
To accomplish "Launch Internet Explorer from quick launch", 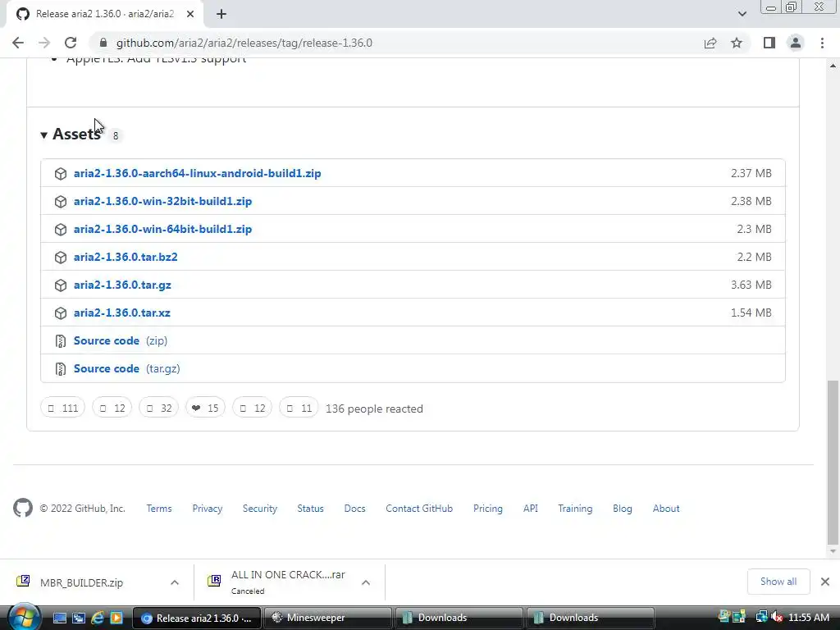I will [98, 618].
